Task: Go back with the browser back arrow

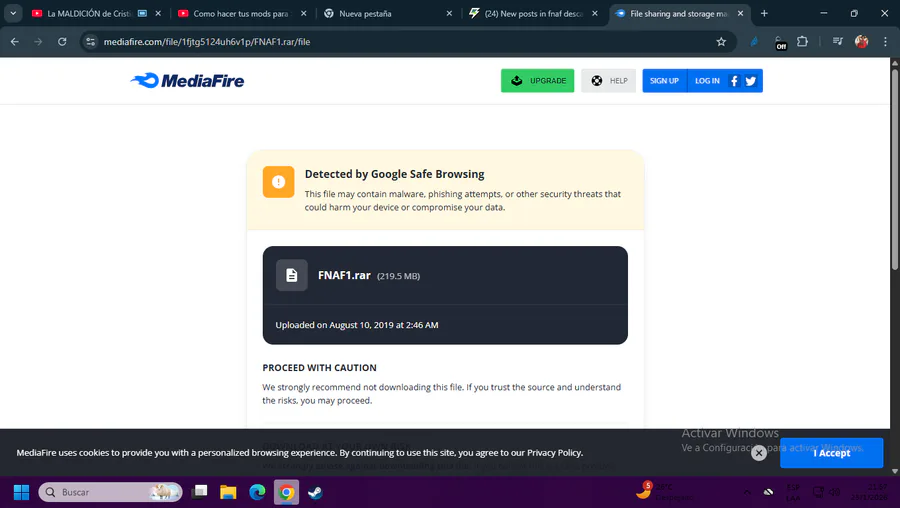Action: [x=15, y=41]
